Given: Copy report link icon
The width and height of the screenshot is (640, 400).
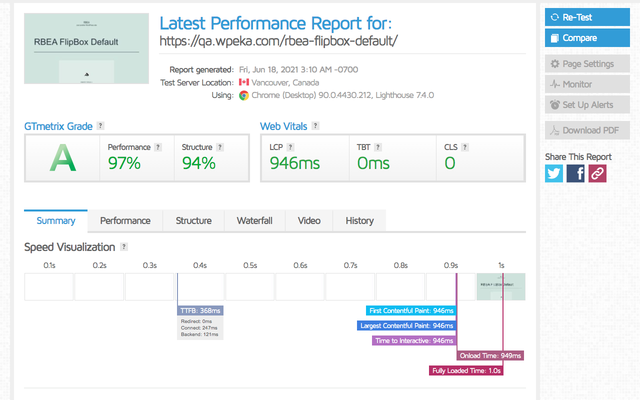Looking at the screenshot, I should click(597, 173).
